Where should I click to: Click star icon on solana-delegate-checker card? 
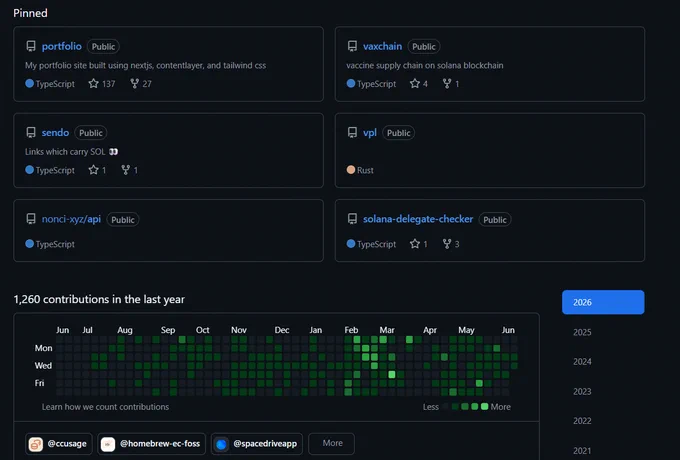pyautogui.click(x=415, y=244)
